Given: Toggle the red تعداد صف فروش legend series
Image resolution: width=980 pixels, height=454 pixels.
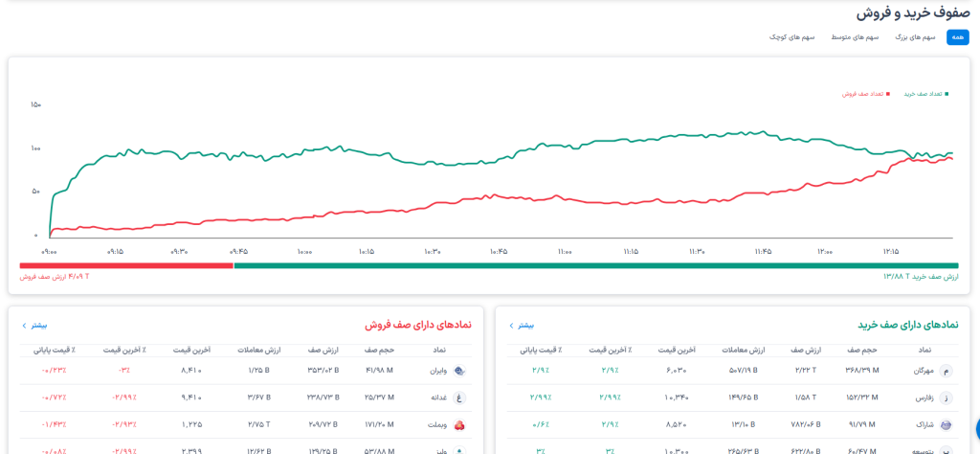Looking at the screenshot, I should pos(866,94).
